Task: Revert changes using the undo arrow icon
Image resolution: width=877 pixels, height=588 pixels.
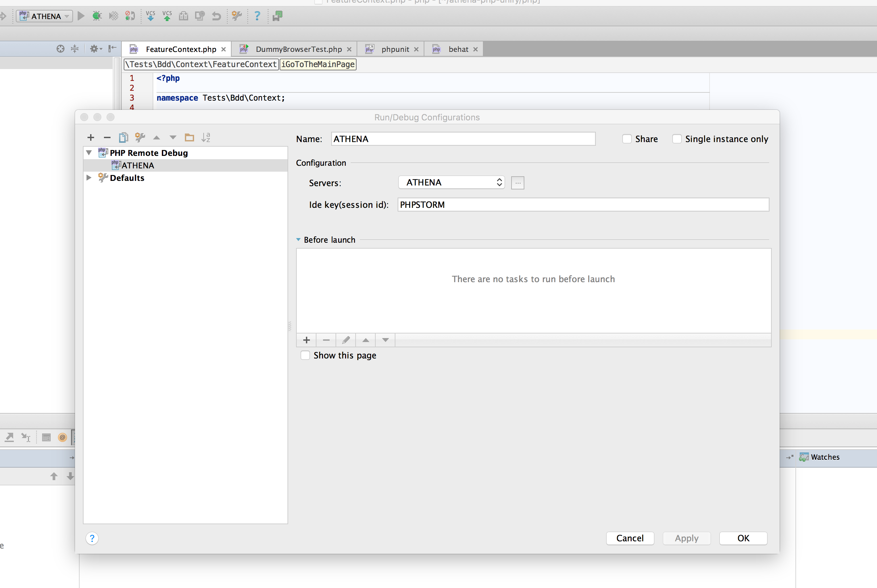Action: pyautogui.click(x=216, y=16)
